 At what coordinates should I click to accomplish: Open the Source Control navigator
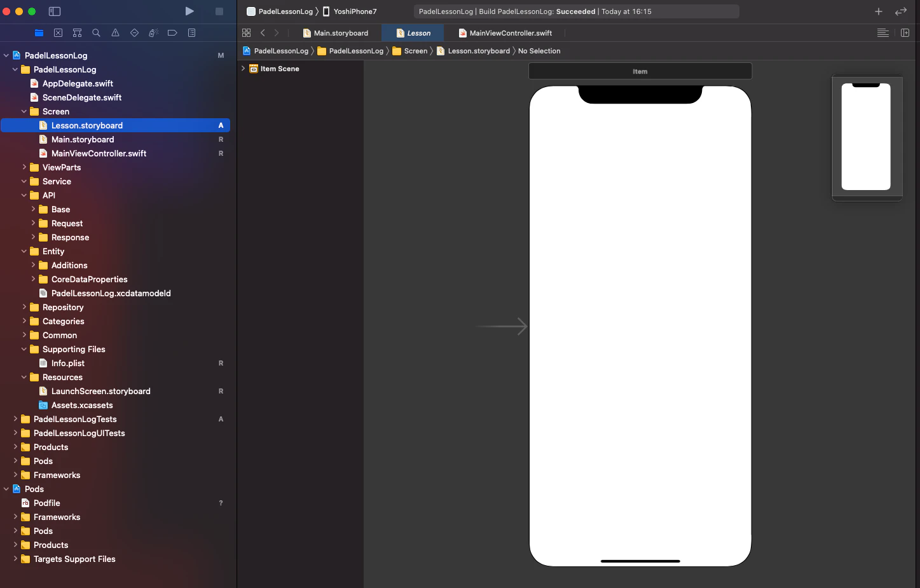pyautogui.click(x=58, y=33)
